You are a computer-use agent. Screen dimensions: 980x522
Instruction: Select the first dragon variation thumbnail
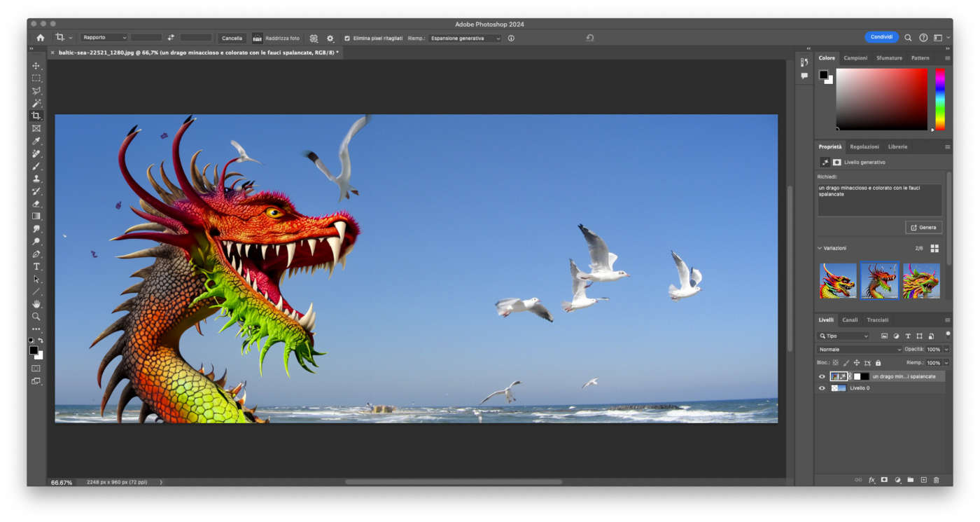pos(838,281)
